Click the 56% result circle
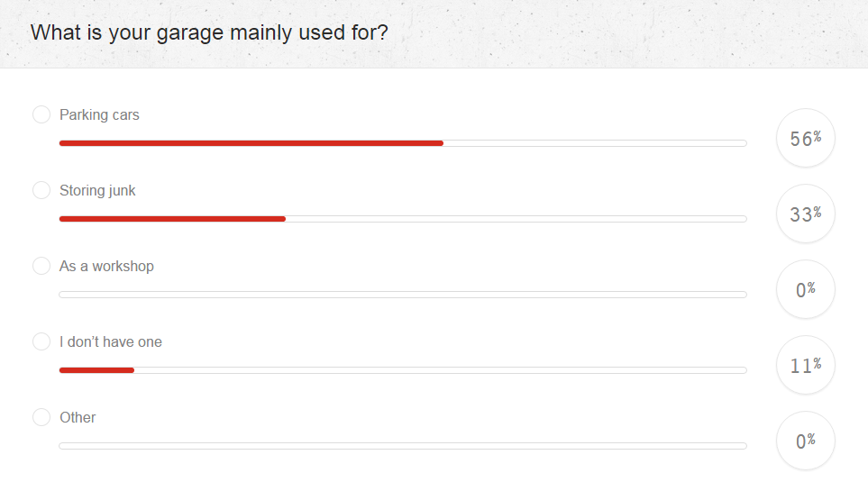This screenshot has width=868, height=482. point(805,139)
